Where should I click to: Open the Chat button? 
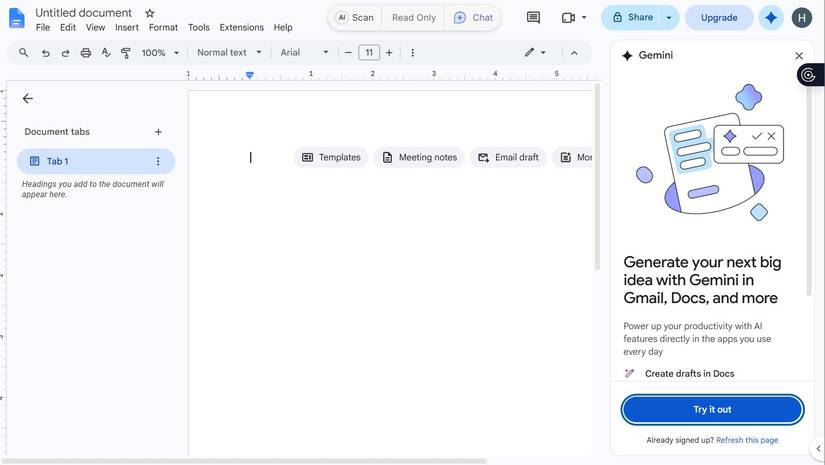pos(473,17)
